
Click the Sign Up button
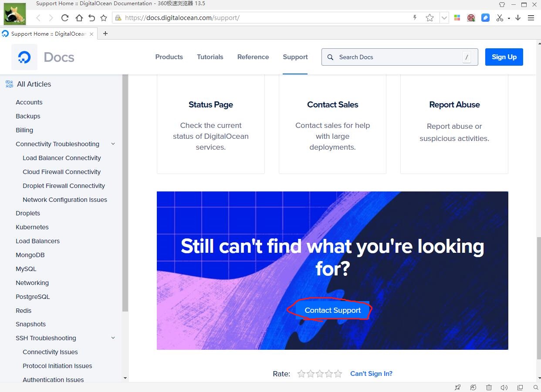tap(504, 57)
